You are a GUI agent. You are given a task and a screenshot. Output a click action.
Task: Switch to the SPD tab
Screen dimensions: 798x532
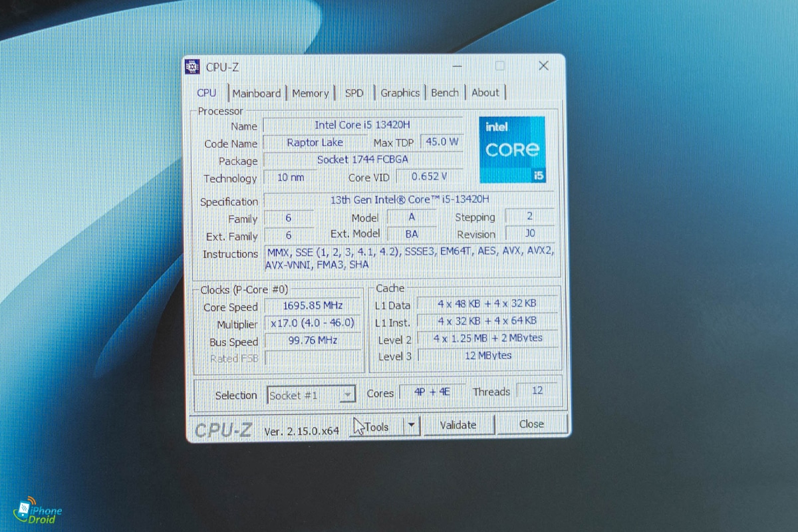pyautogui.click(x=354, y=93)
